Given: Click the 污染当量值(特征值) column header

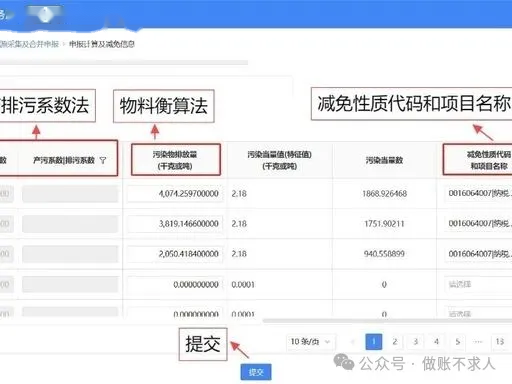Looking at the screenshot, I should [x=279, y=160].
